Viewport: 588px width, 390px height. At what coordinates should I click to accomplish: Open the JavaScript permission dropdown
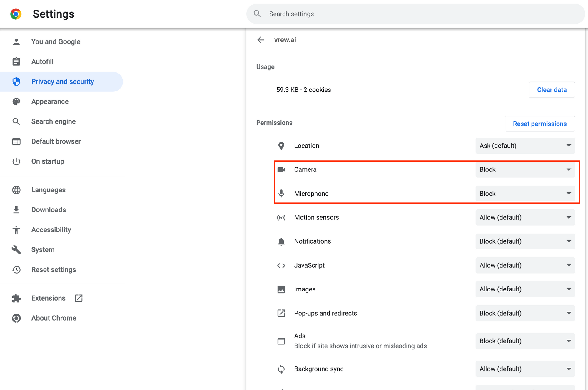(x=525, y=265)
